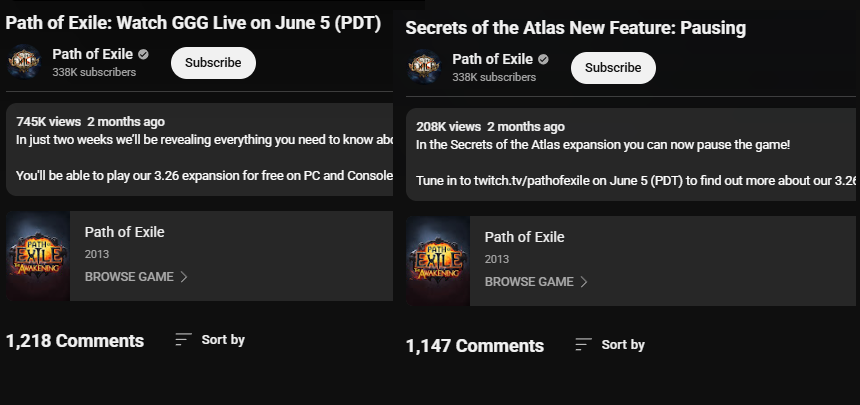This screenshot has width=860, height=405.
Task: Open the Awakening game cover on the left card
Action: (38, 256)
